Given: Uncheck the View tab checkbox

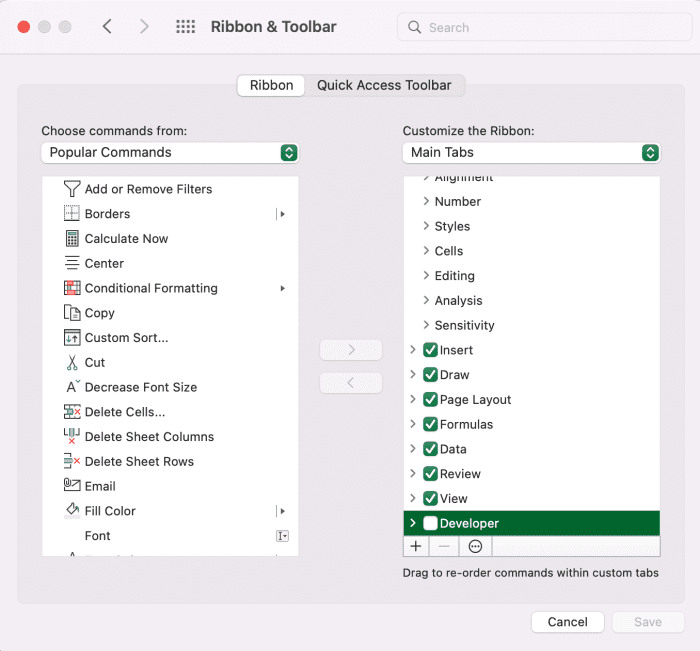Looking at the screenshot, I should pyautogui.click(x=430, y=498).
